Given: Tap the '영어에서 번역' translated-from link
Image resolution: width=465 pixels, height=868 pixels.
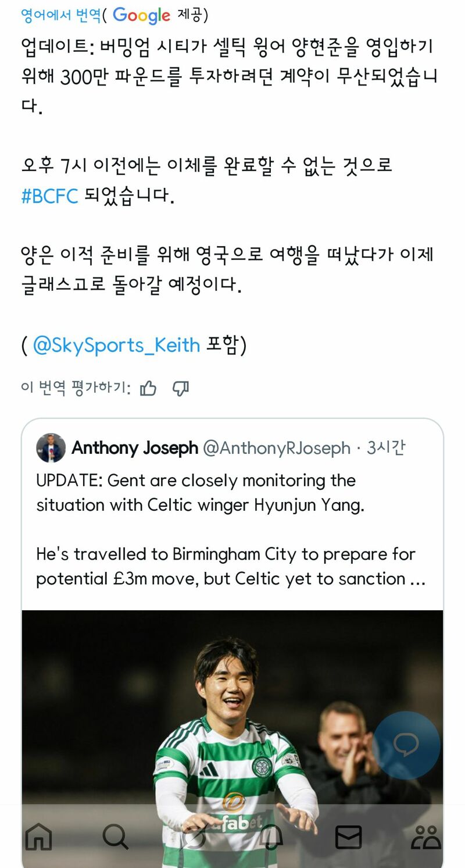Looking at the screenshot, I should point(60,15).
